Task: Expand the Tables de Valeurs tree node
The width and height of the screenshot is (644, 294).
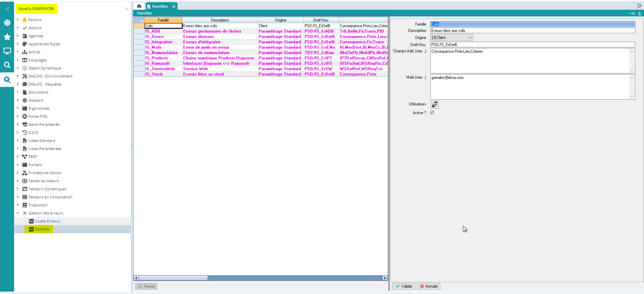Action: (18, 181)
